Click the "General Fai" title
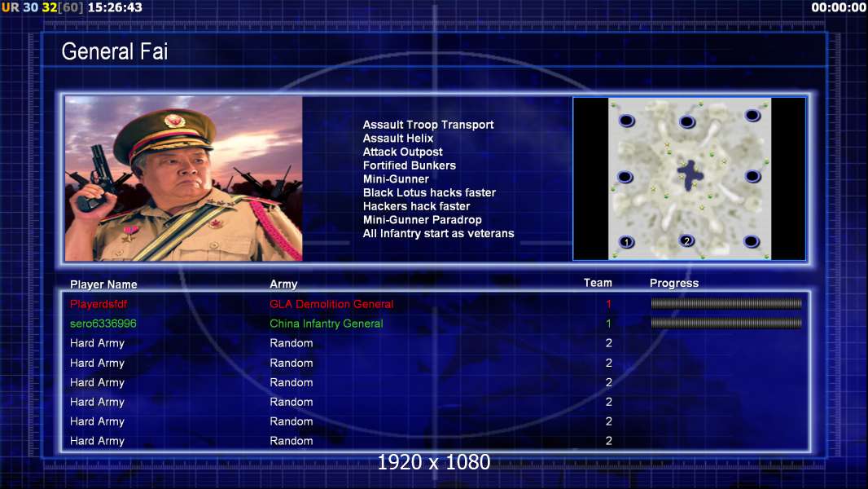 pyautogui.click(x=115, y=51)
